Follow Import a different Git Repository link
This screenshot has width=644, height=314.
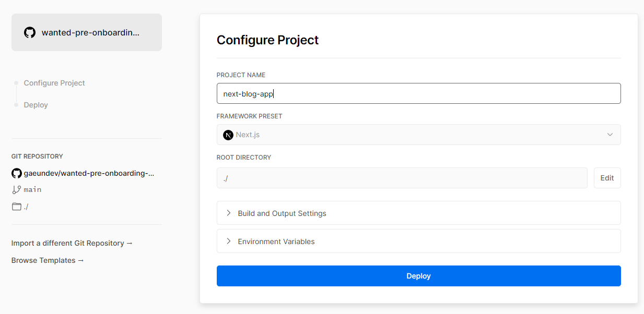click(x=72, y=243)
